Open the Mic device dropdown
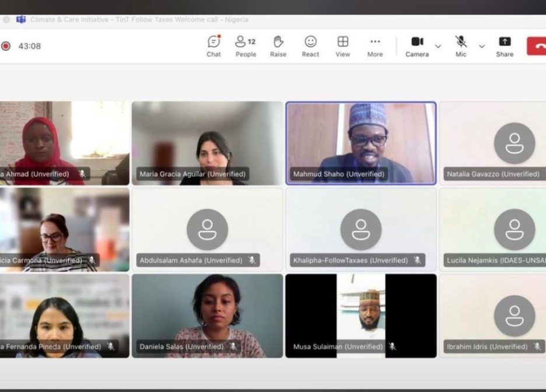Viewport: 546px width, 392px height. tap(482, 46)
